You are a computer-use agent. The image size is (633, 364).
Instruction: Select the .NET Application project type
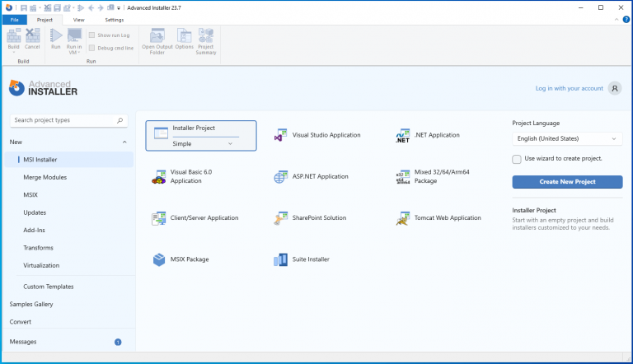[428, 136]
